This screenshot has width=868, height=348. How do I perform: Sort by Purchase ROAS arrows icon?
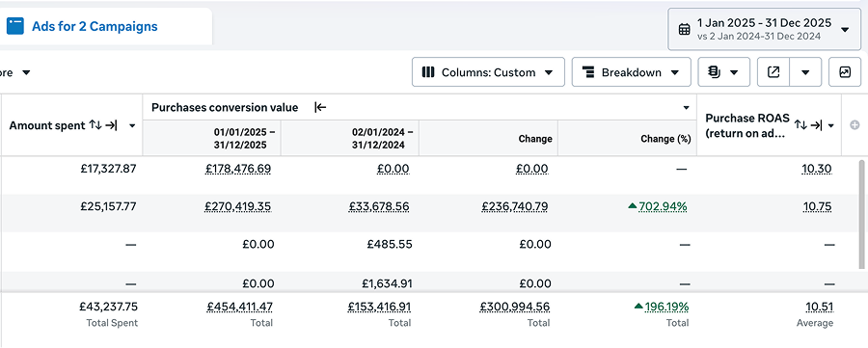click(800, 125)
